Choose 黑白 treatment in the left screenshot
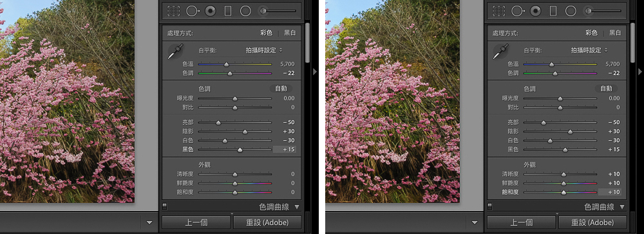The height and width of the screenshot is (234, 644). [x=290, y=33]
